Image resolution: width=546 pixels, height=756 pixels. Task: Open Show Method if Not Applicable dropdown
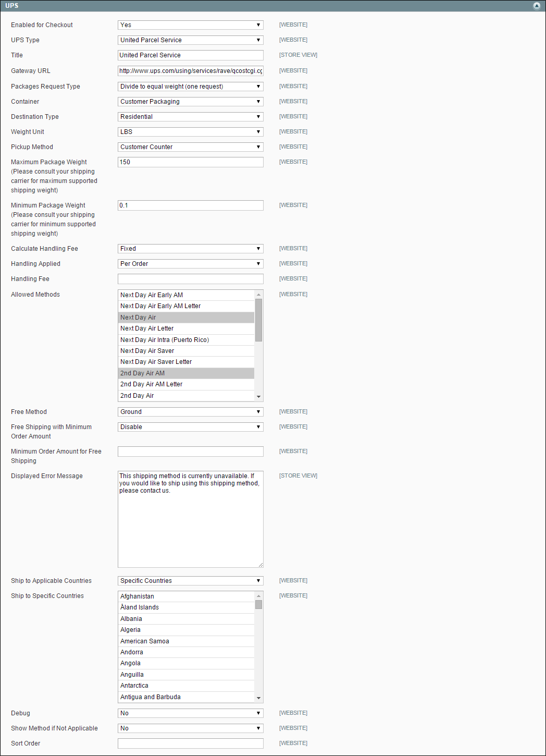tap(191, 728)
